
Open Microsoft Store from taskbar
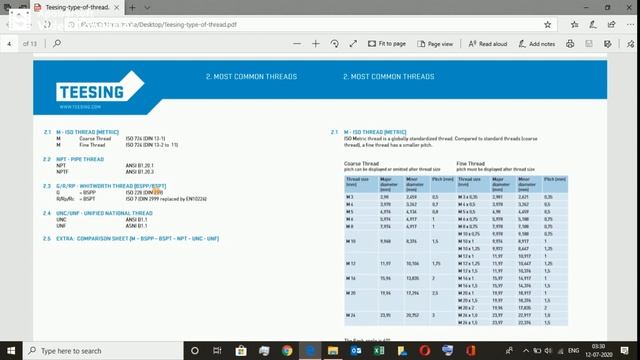click(241, 351)
